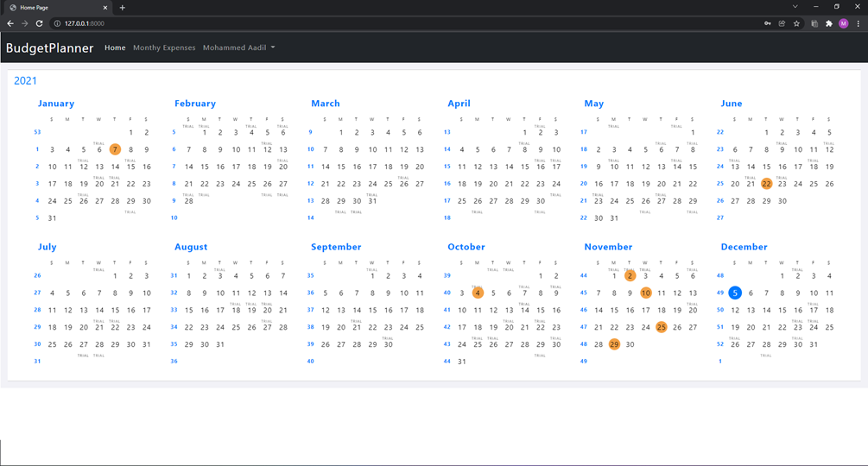The image size is (868, 466).
Task: Open Chrome three-dot menu
Action: [858, 23]
